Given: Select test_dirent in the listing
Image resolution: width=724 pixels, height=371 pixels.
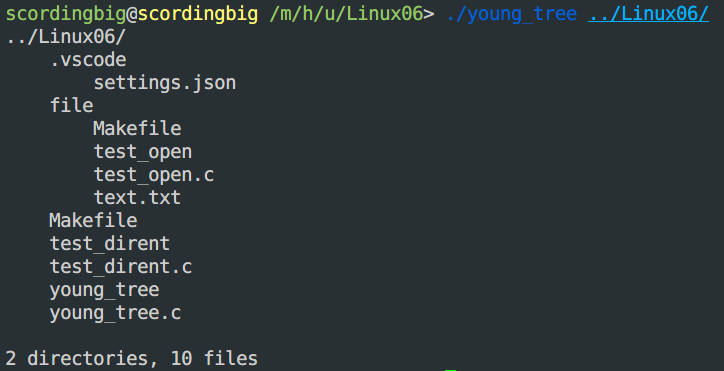Looking at the screenshot, I should (110, 243).
